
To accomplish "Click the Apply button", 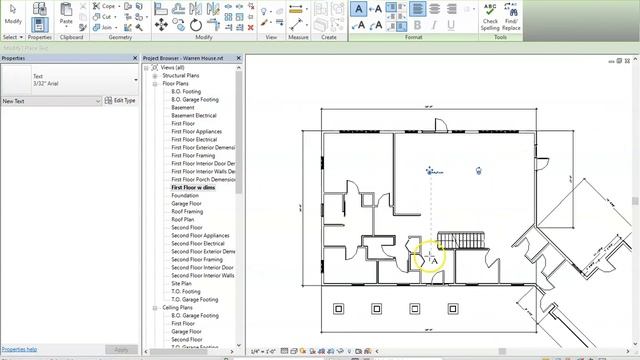I will (121, 350).
